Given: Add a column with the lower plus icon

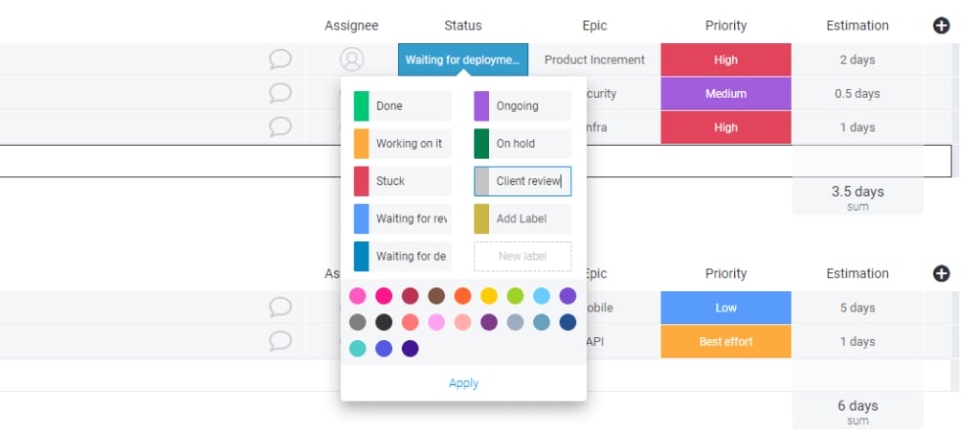Looking at the screenshot, I should pyautogui.click(x=941, y=274).
